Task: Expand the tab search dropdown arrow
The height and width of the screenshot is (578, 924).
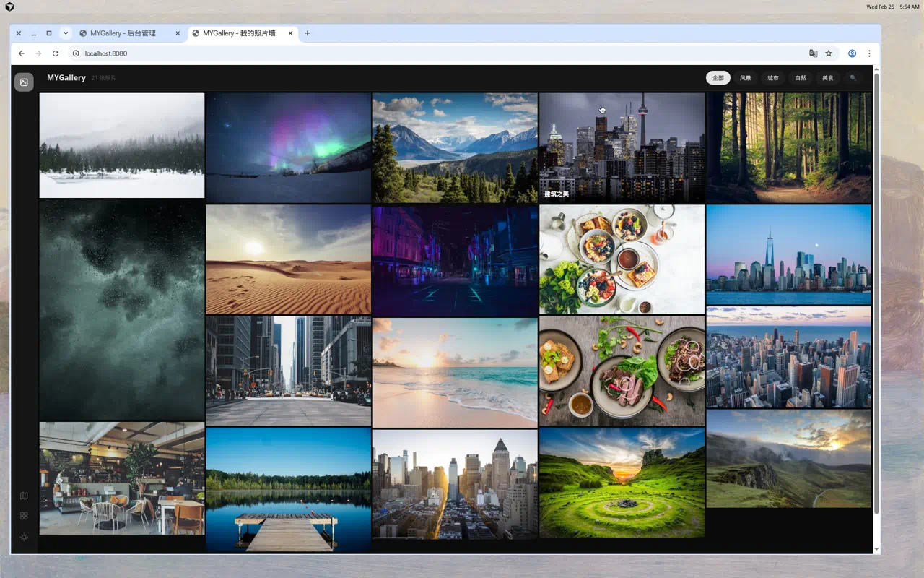Action: click(x=66, y=33)
